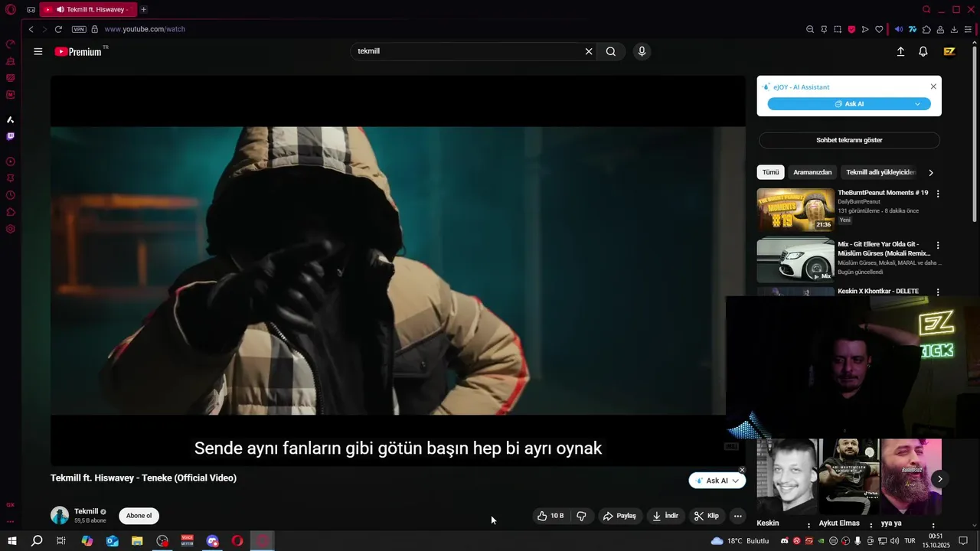
Task: Close the eJOY AI Assistant panel
Action: click(933, 86)
